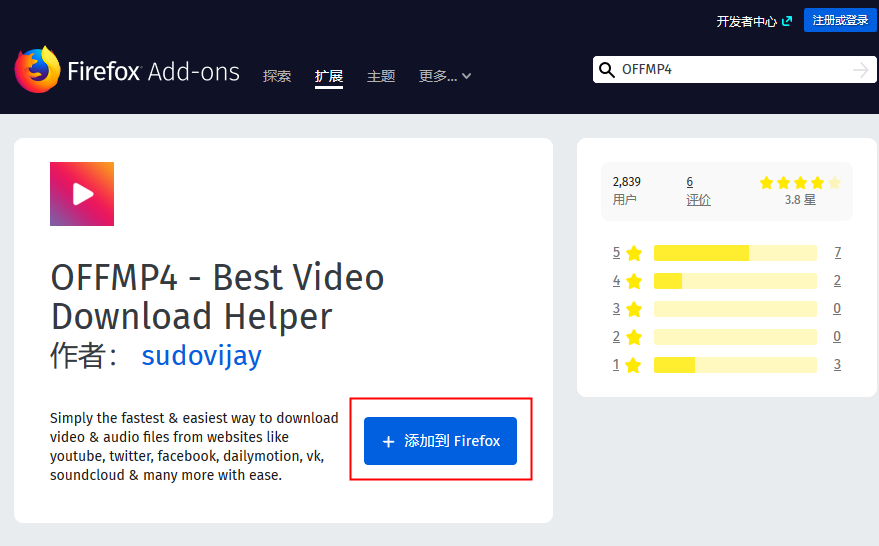The width and height of the screenshot is (879, 546).
Task: Click 添加到 Firefox button
Action: [x=440, y=441]
